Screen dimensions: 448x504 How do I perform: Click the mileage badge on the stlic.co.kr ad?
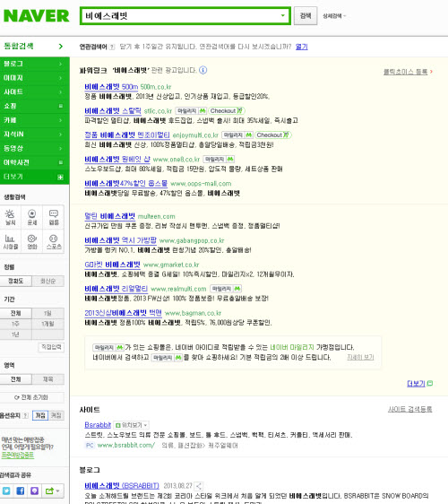[x=191, y=110]
